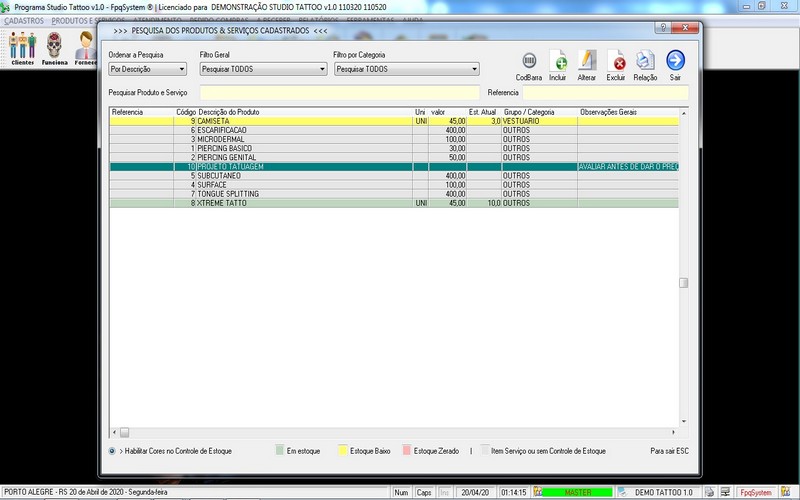Open the CADASTROS menu

24,21
